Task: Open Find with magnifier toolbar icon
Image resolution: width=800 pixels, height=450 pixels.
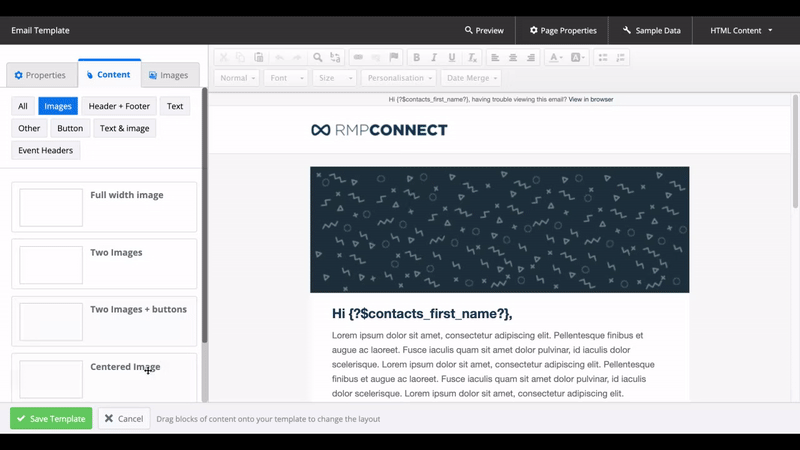Action: tap(318, 58)
